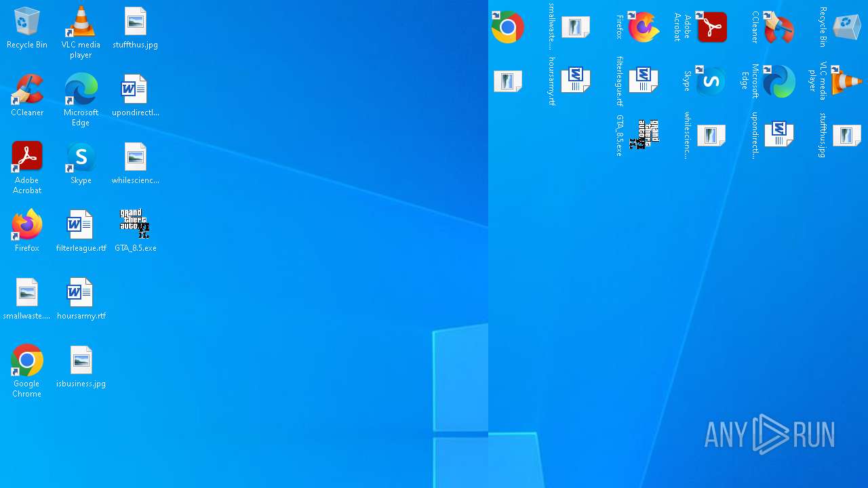Click the sideways-rotated CCleaner icon
Image resolution: width=868 pixels, height=488 pixels.
778,27
